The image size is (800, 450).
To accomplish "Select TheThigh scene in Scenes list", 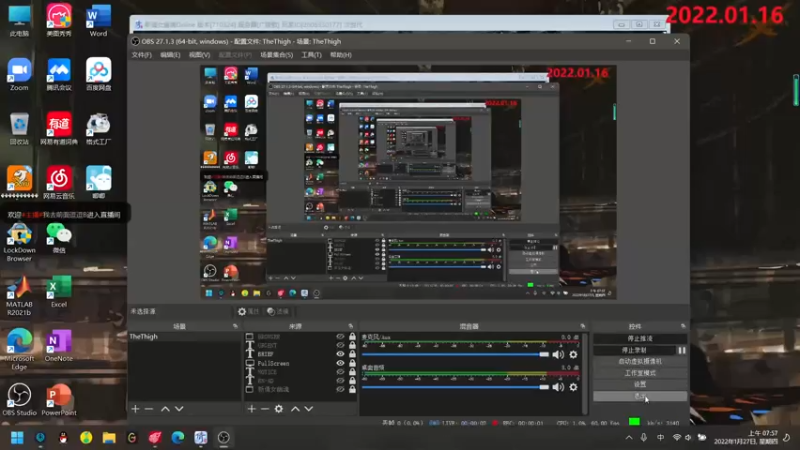I will pyautogui.click(x=184, y=337).
